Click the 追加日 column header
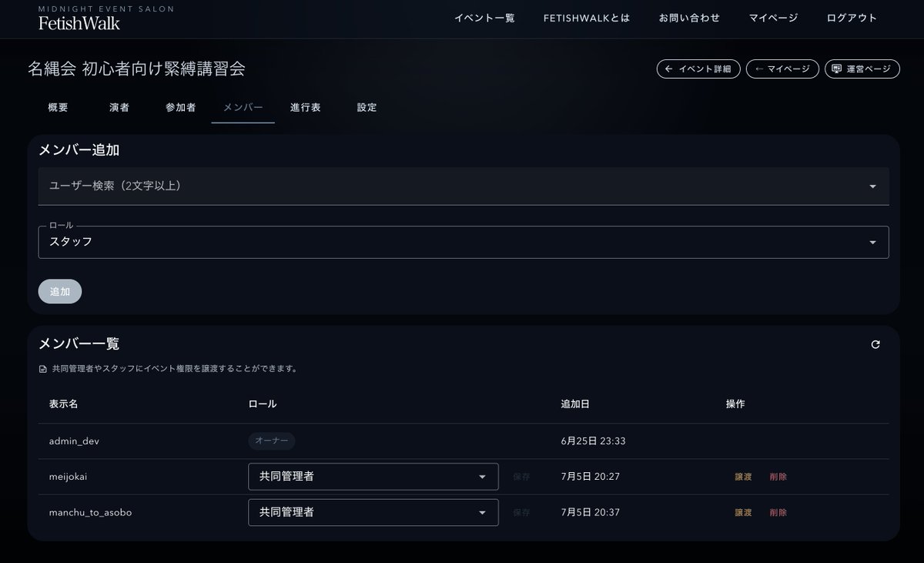Viewport: 924px width, 563px height. click(576, 404)
